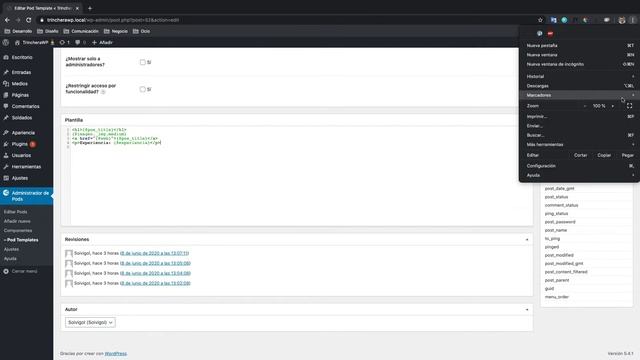
Task: Choose Imprimir in Chrome menu
Action: tap(579, 116)
